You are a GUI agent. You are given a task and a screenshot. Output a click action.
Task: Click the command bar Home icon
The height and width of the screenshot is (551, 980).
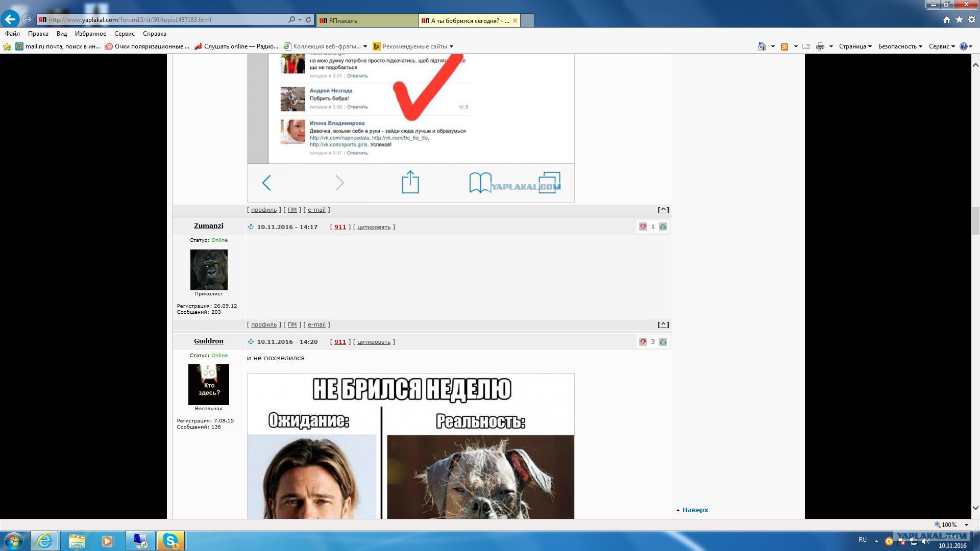tap(762, 46)
